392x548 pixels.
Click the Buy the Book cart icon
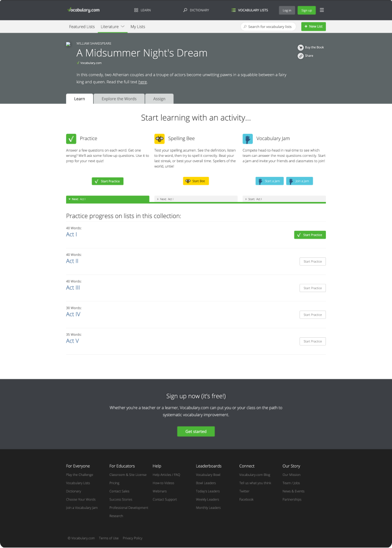[300, 48]
